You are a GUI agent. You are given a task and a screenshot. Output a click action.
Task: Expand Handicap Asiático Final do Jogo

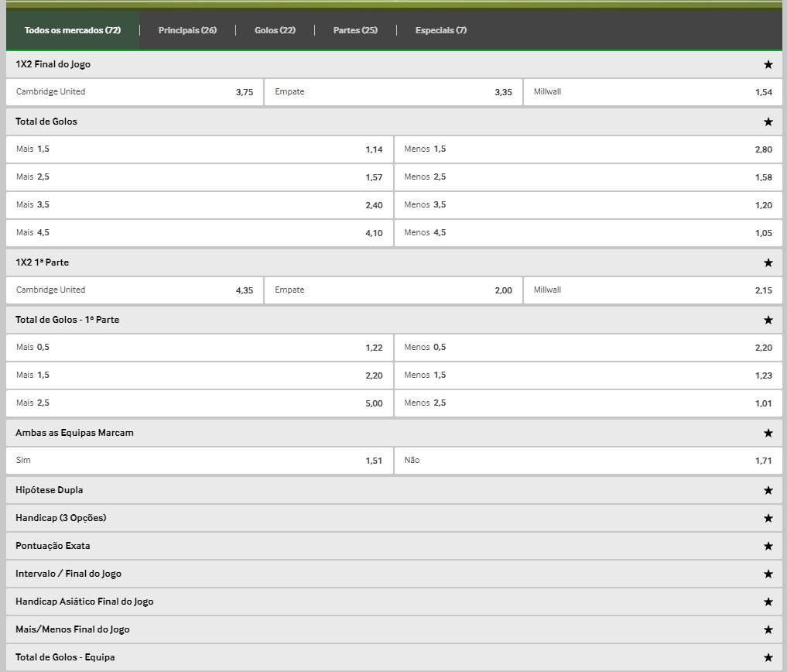click(394, 602)
